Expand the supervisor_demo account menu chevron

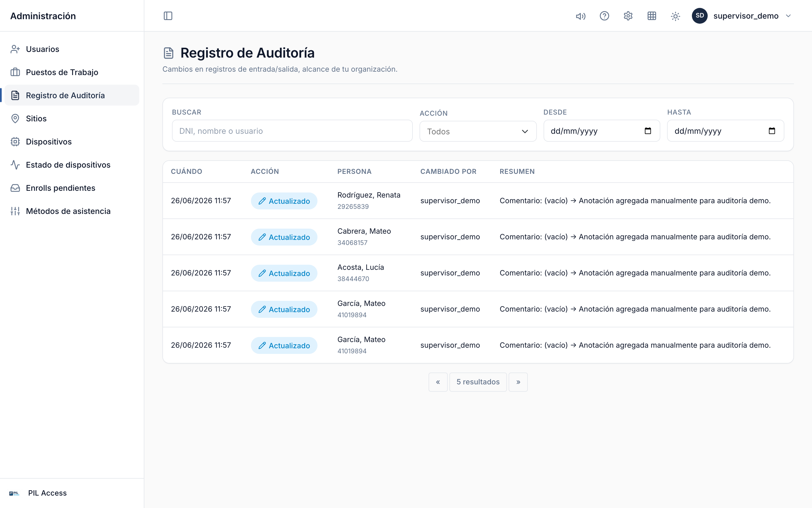point(788,16)
